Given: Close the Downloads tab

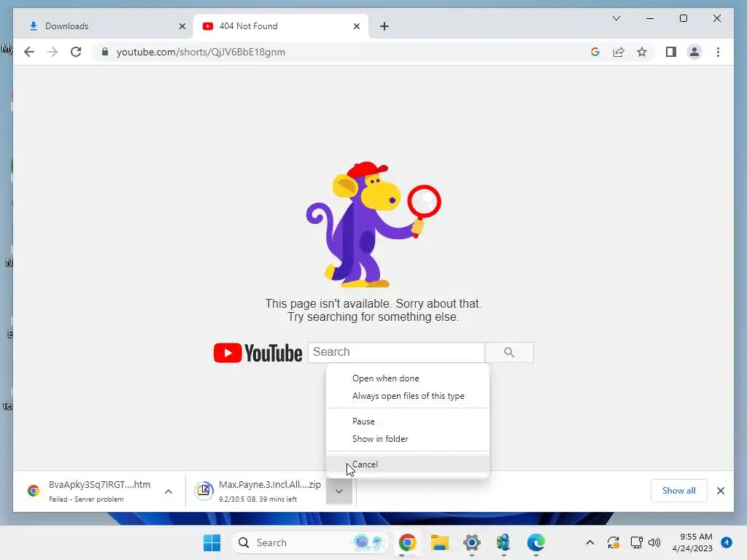Looking at the screenshot, I should (x=182, y=26).
